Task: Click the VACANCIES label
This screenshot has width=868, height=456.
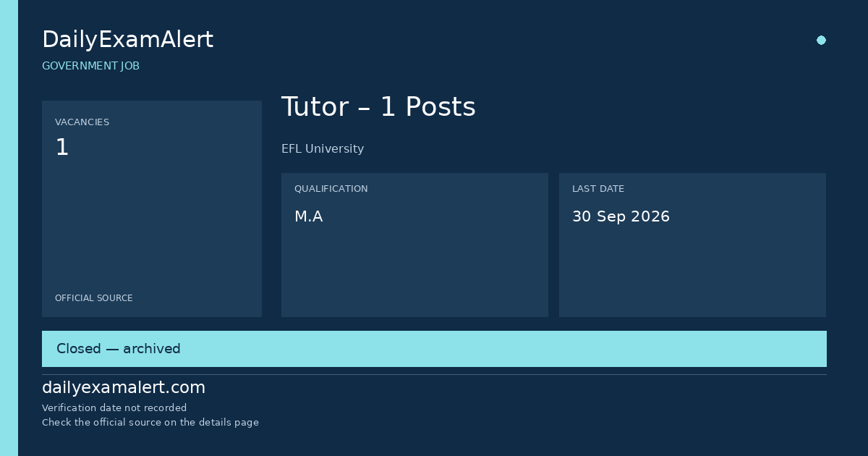Action: tap(82, 122)
